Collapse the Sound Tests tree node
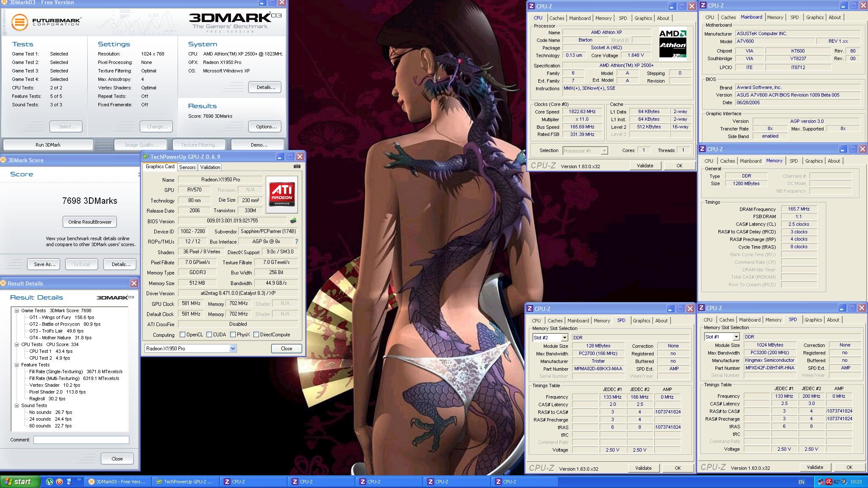The image size is (868, 488). tap(17, 405)
